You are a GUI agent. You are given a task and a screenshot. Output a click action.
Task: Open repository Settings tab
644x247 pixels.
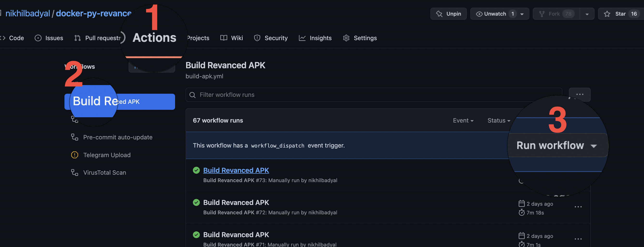tap(360, 38)
